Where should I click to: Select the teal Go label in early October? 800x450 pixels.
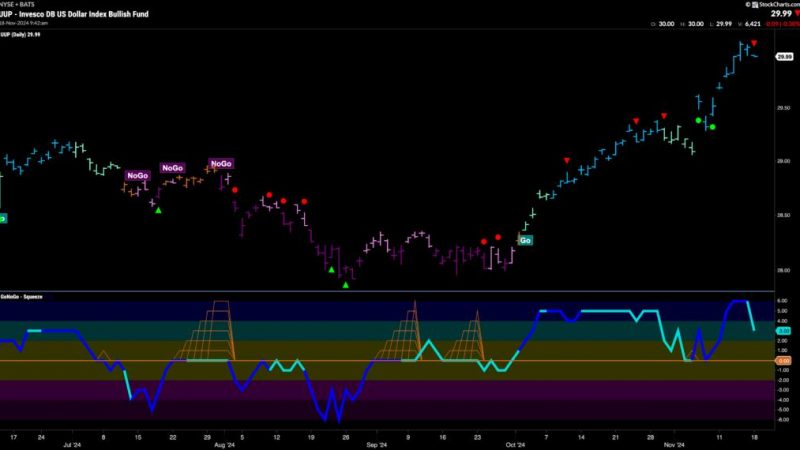[x=525, y=240]
